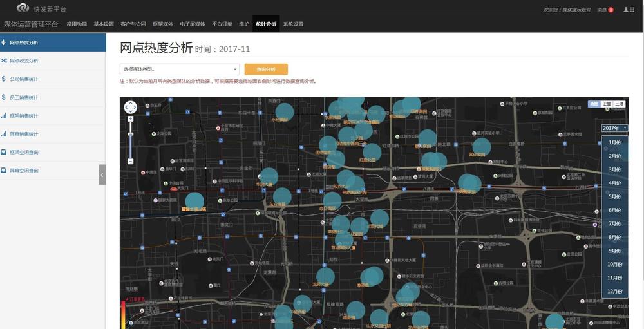Click the orange 查询分析 button
The height and width of the screenshot is (329, 644).
[266, 69]
